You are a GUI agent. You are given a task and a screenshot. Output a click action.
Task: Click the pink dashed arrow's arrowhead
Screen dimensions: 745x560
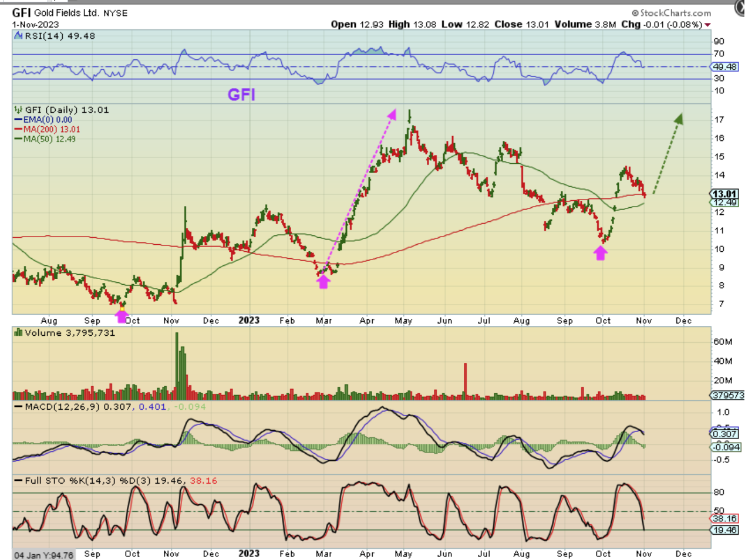point(392,114)
